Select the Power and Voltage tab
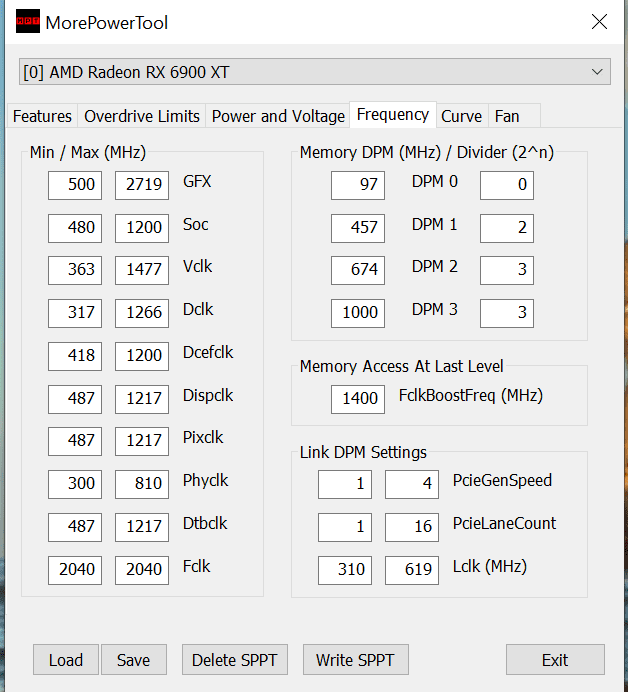Image resolution: width=628 pixels, height=692 pixels. point(278,116)
